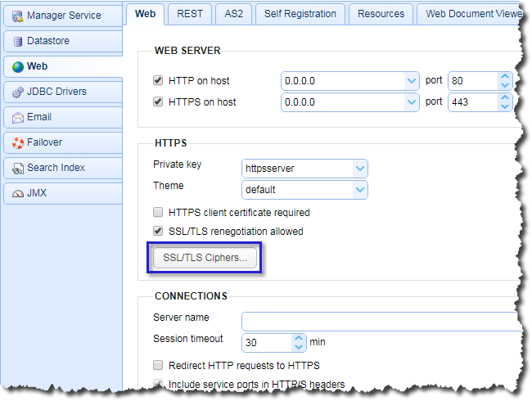Open the Theme dropdown
Viewport: 532px width, 401px height.
[359, 190]
